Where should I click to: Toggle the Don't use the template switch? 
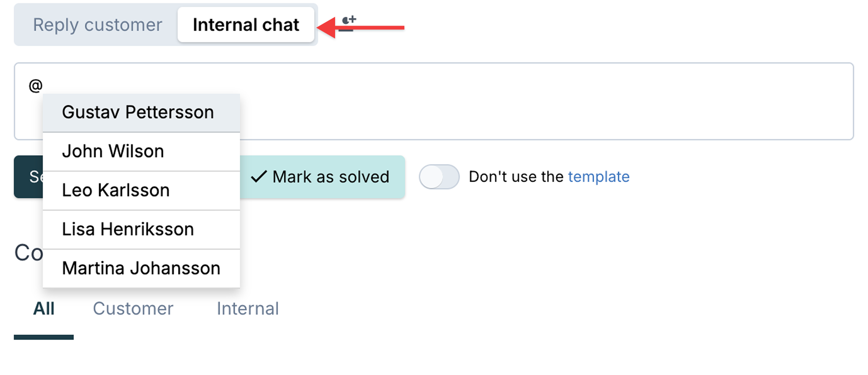tap(439, 177)
